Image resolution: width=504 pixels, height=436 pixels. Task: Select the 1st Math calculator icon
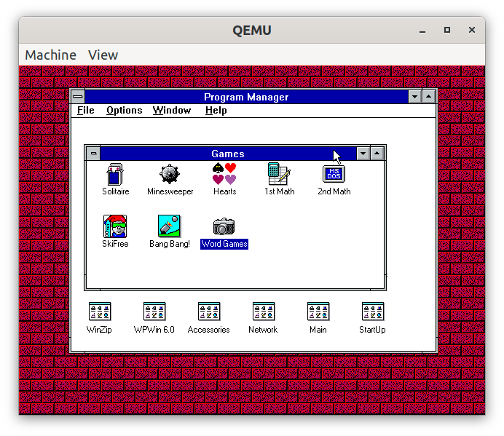pyautogui.click(x=279, y=174)
